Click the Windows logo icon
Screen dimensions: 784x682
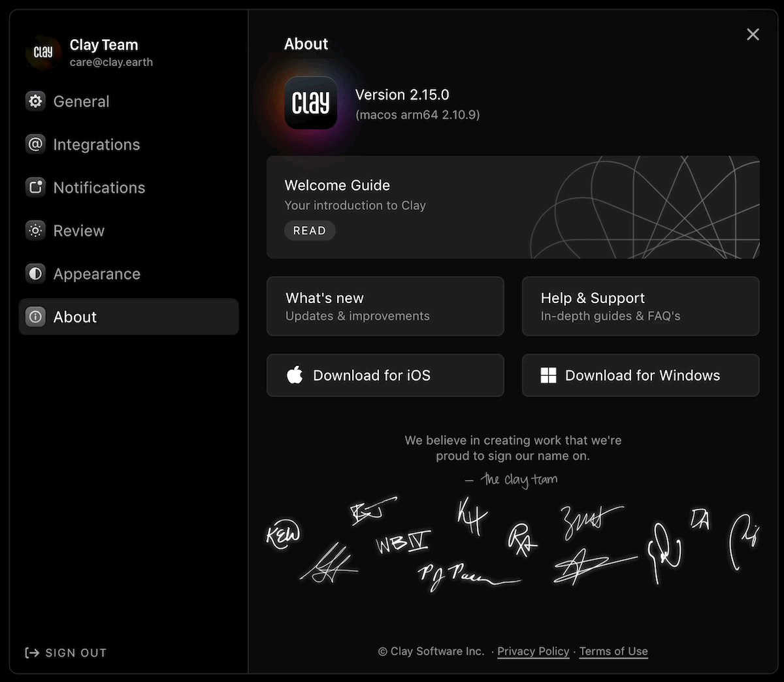point(548,375)
